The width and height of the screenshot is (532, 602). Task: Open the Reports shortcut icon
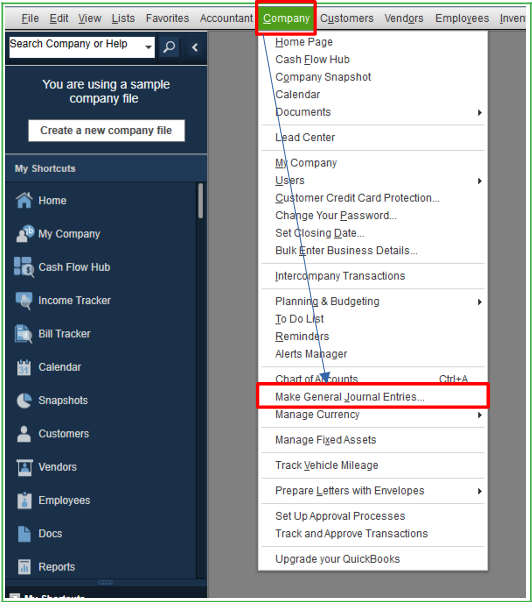click(x=24, y=567)
